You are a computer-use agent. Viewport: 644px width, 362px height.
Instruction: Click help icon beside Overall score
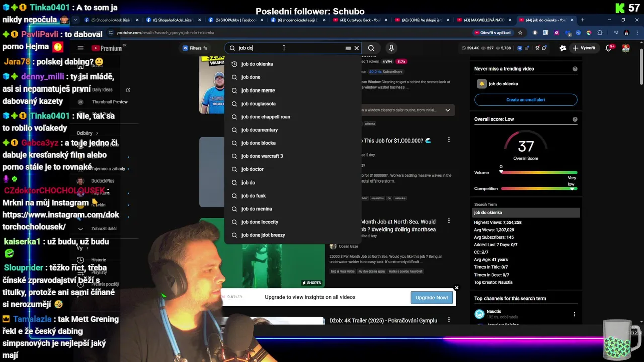pyautogui.click(x=575, y=119)
